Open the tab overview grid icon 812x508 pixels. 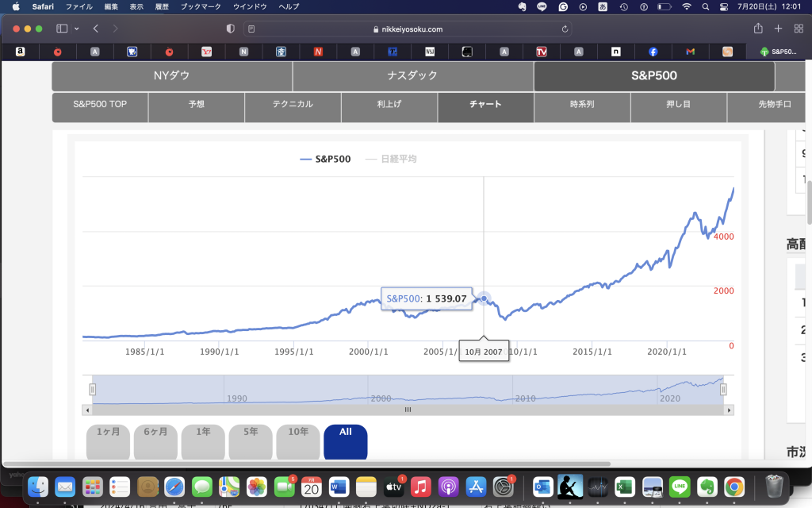click(x=799, y=29)
